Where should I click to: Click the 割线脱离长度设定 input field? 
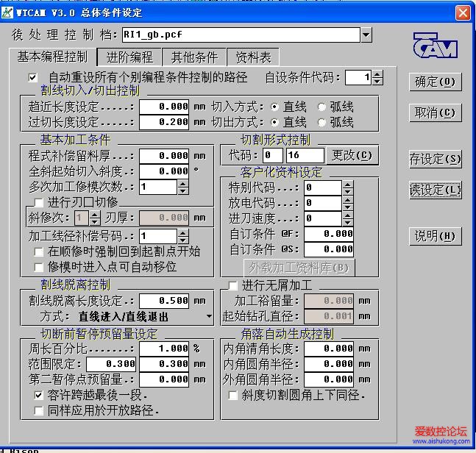coord(164,301)
